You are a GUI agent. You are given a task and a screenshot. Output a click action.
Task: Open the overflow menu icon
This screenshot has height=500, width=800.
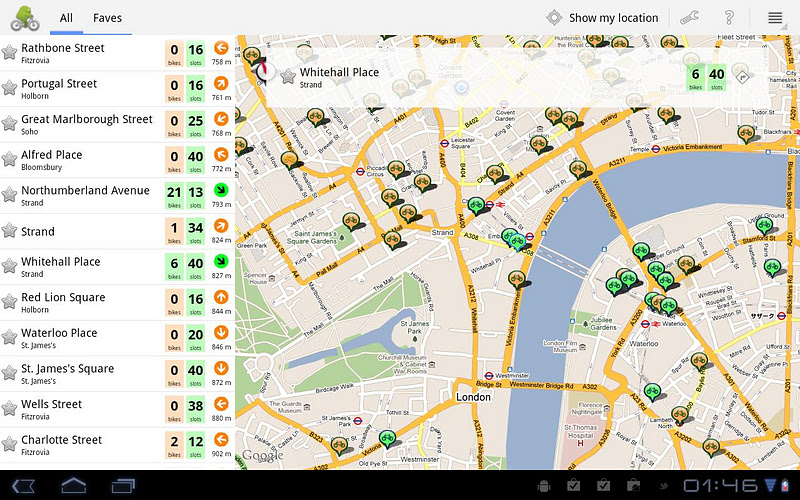click(x=775, y=18)
